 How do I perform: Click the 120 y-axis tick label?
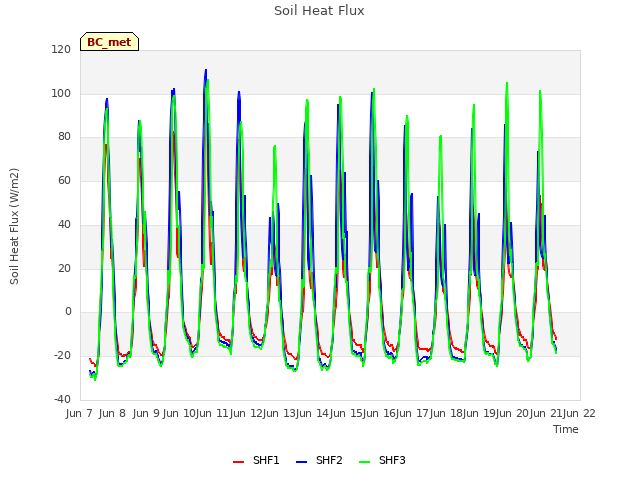[61, 49]
